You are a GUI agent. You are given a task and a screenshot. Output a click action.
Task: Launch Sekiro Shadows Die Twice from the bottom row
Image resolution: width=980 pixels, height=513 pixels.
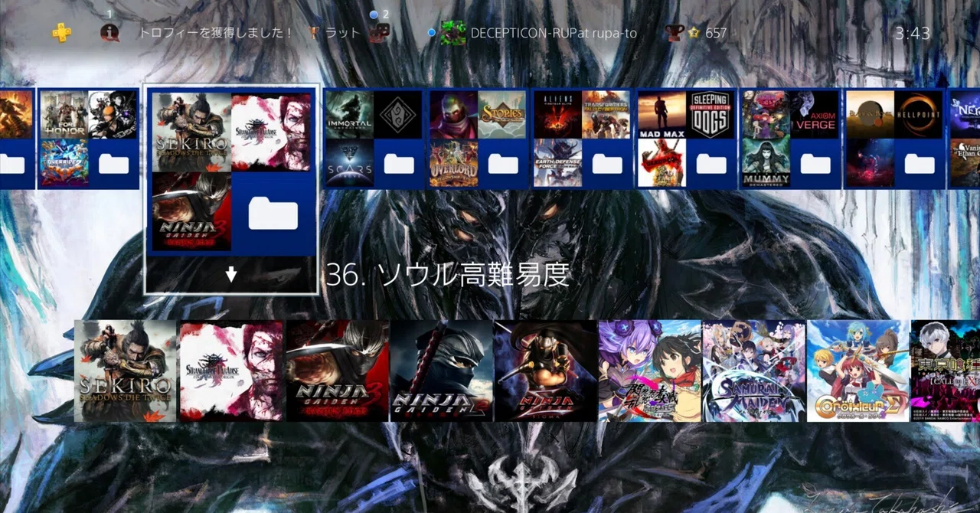point(126,371)
